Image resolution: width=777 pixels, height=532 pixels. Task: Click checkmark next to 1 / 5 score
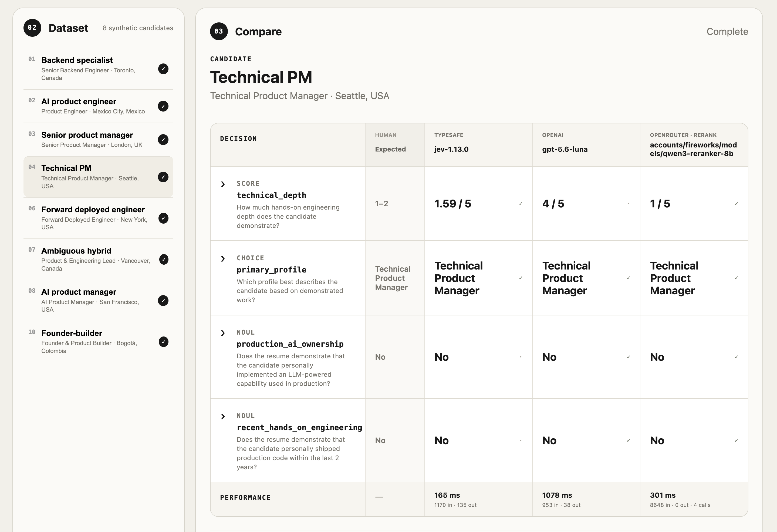click(x=736, y=204)
